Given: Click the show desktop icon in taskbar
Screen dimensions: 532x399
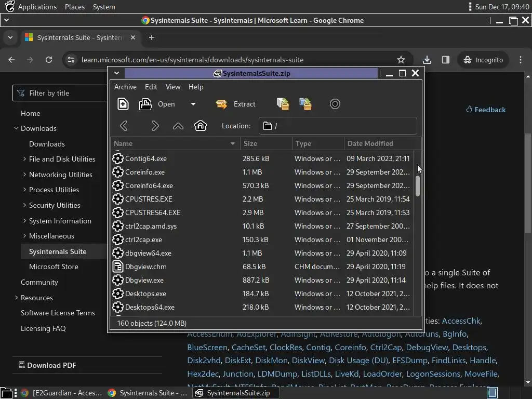Looking at the screenshot, I should click(x=493, y=393).
